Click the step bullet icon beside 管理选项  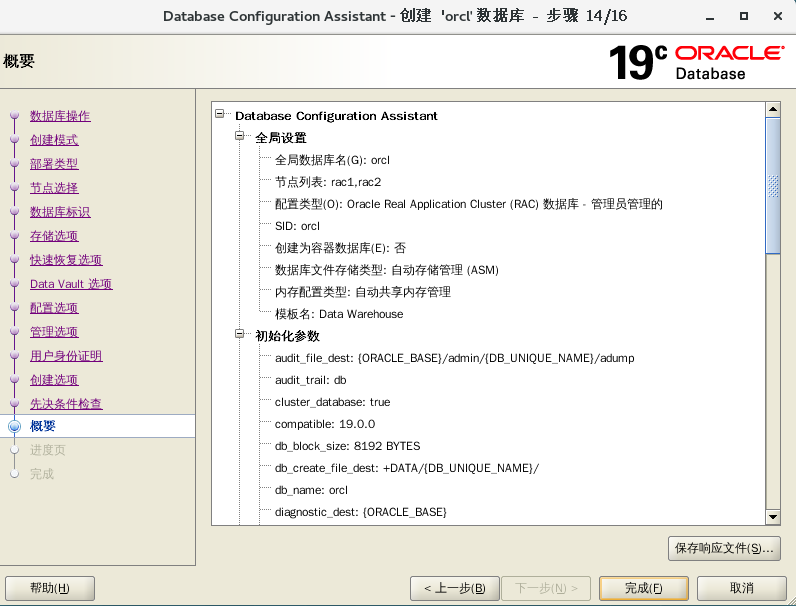point(14,332)
